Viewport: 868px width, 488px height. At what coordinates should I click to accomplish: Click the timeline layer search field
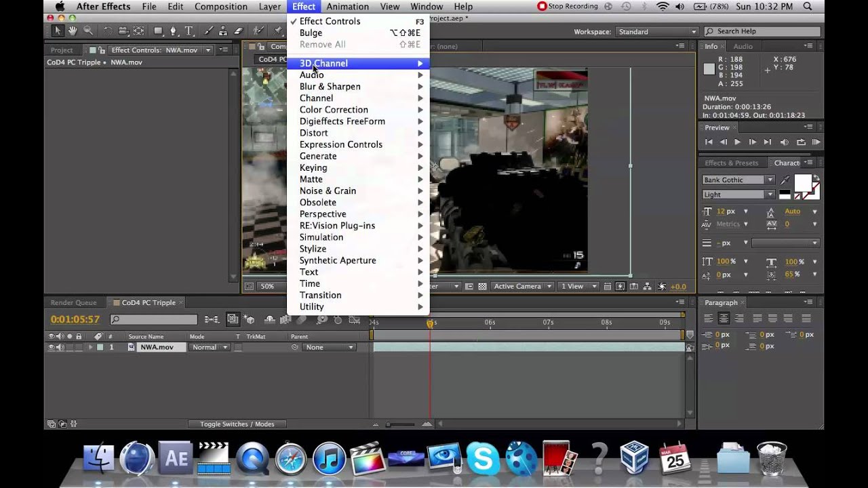tap(154, 319)
